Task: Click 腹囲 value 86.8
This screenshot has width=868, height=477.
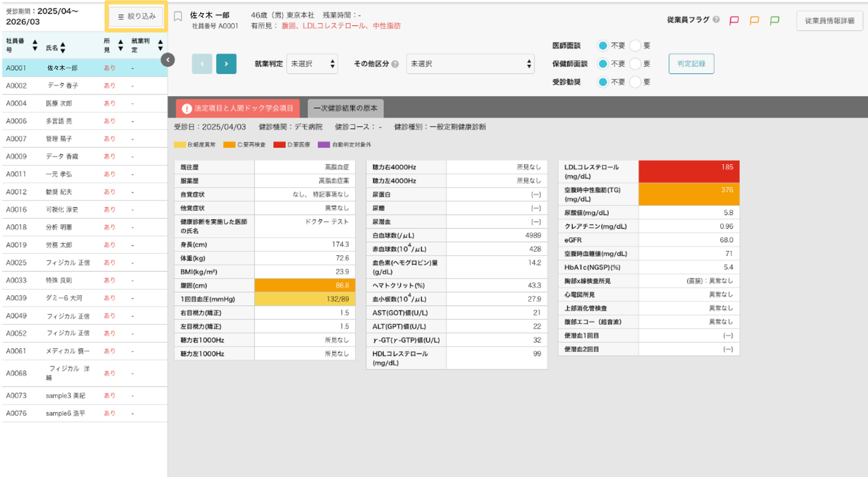Action: [305, 285]
